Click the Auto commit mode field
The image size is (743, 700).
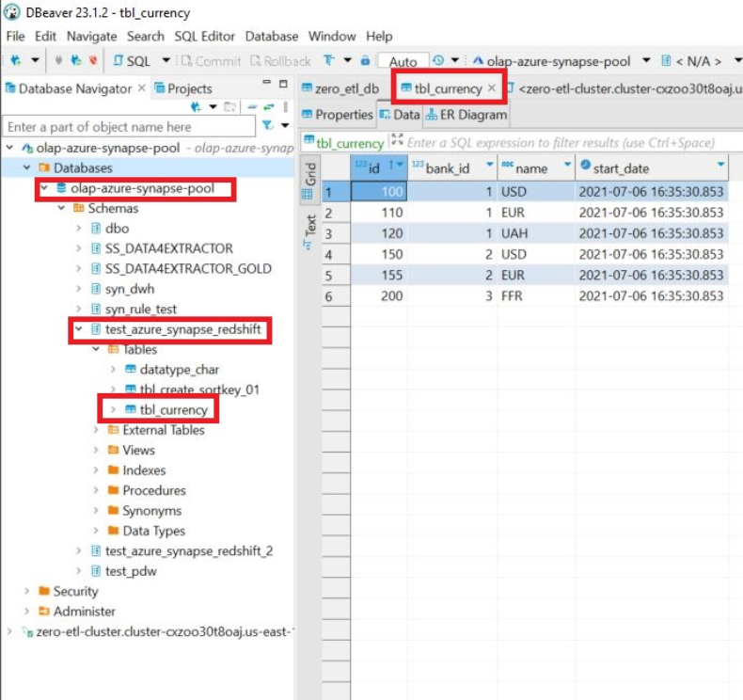click(403, 61)
